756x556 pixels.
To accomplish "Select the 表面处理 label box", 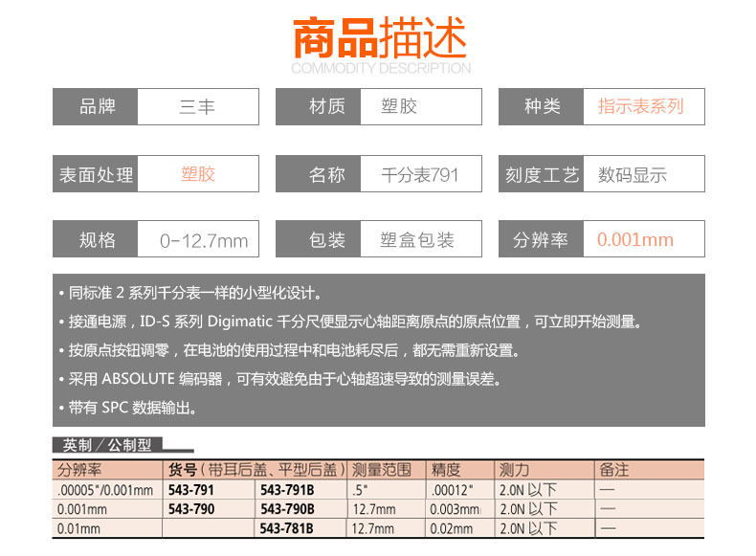I will (x=96, y=175).
